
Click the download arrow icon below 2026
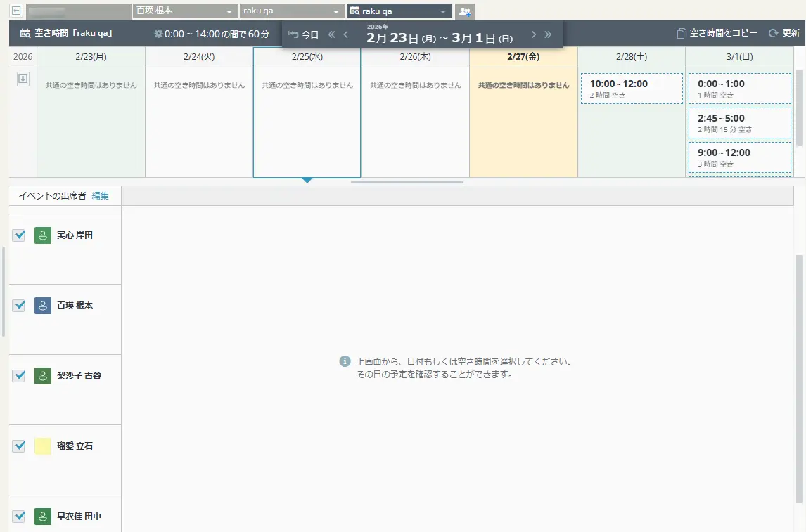click(23, 79)
